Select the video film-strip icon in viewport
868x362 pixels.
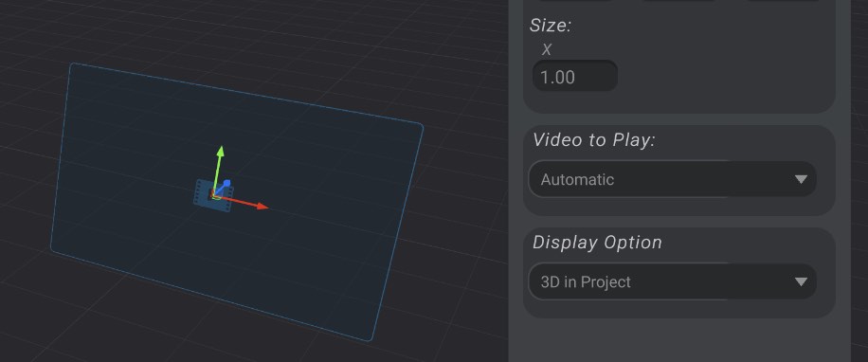[213, 195]
